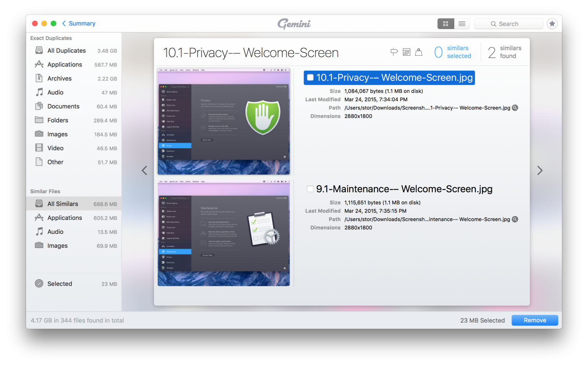
Task: Open Images under Exact Duplicates
Action: (x=74, y=134)
